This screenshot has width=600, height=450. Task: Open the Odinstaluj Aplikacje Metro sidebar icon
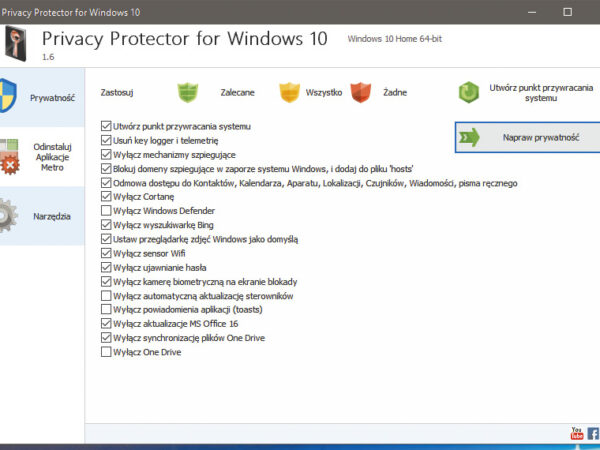(8, 158)
